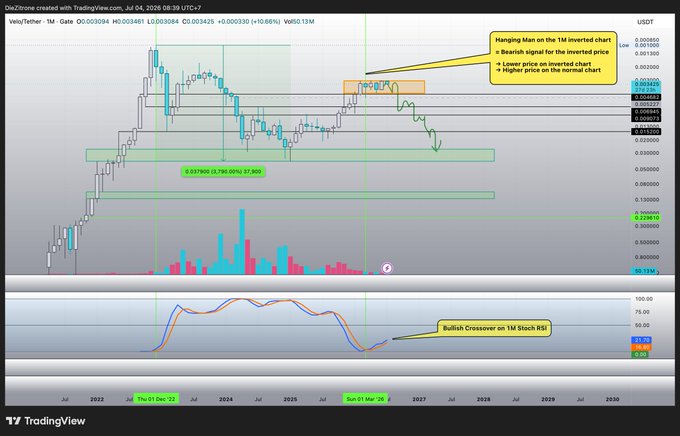Click the cyan 50.13M volume axis label
This screenshot has height=436, width=680.
(644, 271)
